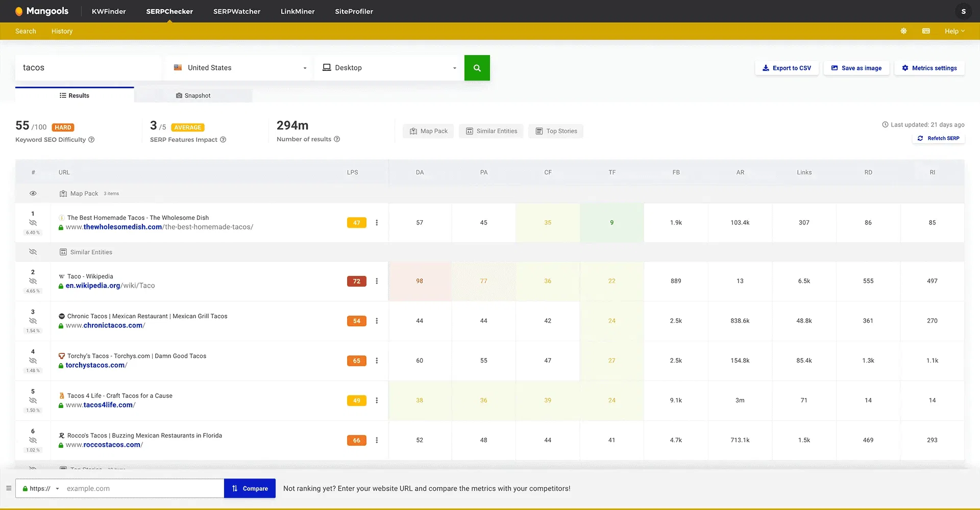Click the green search magnifier button
This screenshot has height=510, width=980.
pos(477,68)
